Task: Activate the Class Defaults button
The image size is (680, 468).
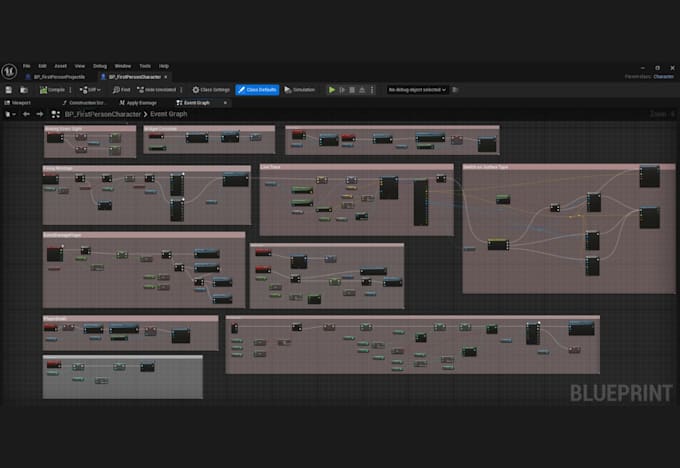Action: tap(257, 90)
